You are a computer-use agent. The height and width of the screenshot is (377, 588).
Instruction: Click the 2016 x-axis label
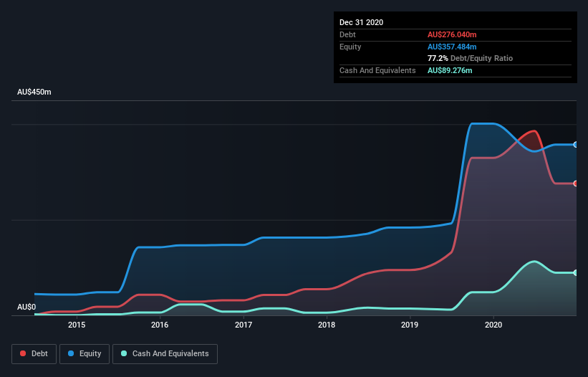(160, 325)
